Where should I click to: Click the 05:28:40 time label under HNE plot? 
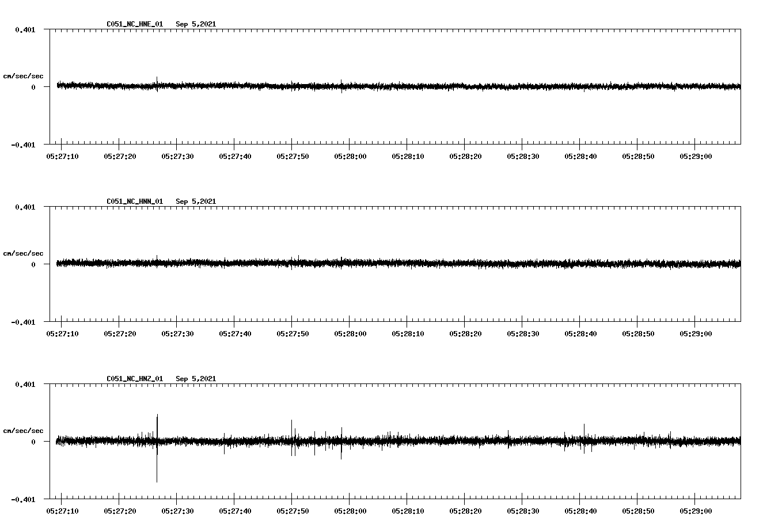580,157
